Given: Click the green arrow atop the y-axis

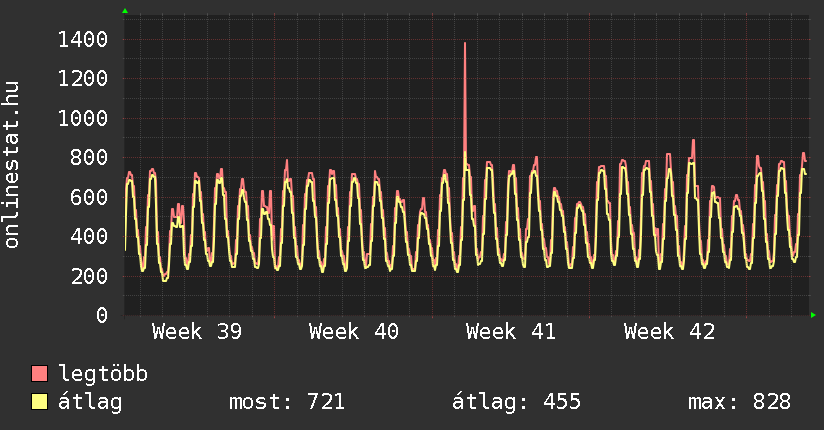Looking at the screenshot, I should pos(125,11).
